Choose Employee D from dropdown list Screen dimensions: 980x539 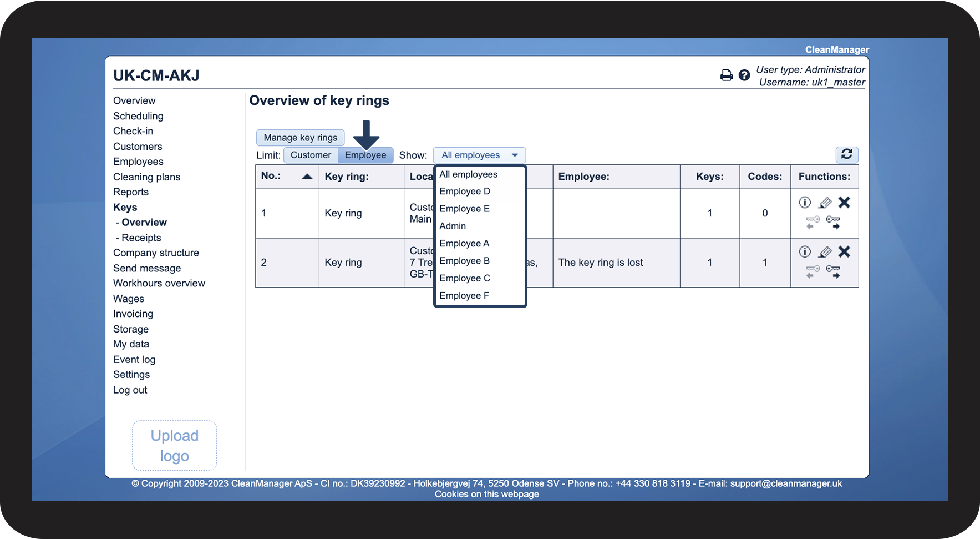pos(465,192)
